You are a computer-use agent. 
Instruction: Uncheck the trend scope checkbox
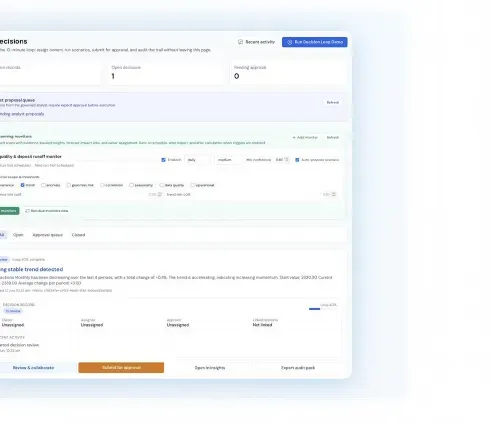[23, 185]
